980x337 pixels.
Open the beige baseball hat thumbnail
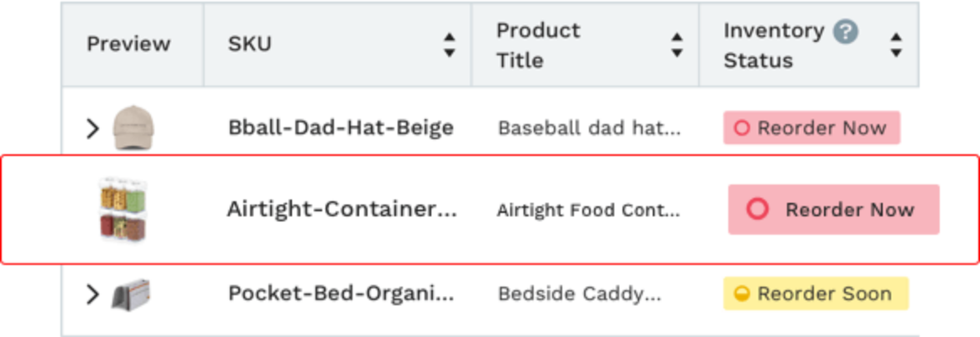tap(133, 127)
